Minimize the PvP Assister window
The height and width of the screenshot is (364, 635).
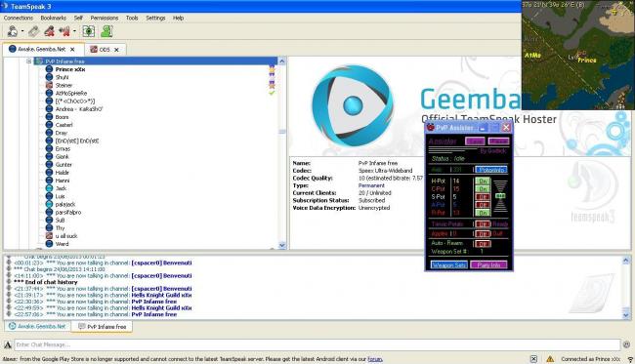tap(483, 128)
